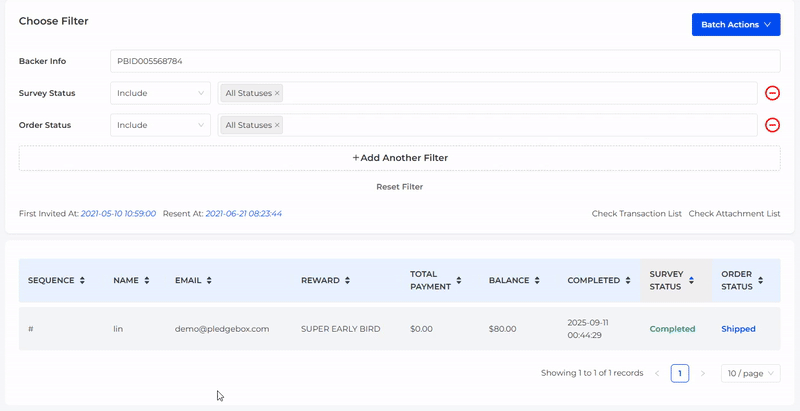Sort table by Email column
This screenshot has width=800, height=411.
[x=208, y=281]
